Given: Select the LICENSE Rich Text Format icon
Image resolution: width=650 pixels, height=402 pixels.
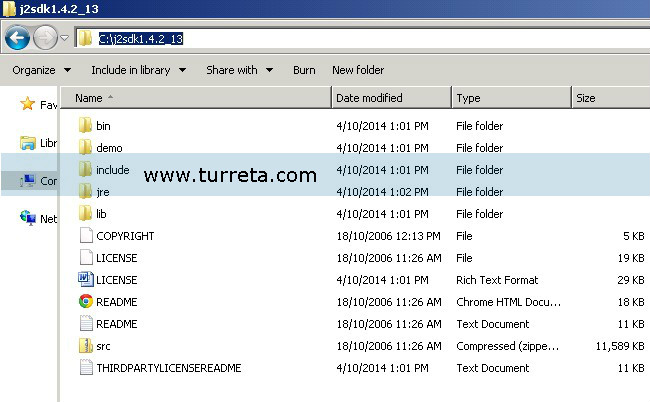Looking at the screenshot, I should (86, 279).
